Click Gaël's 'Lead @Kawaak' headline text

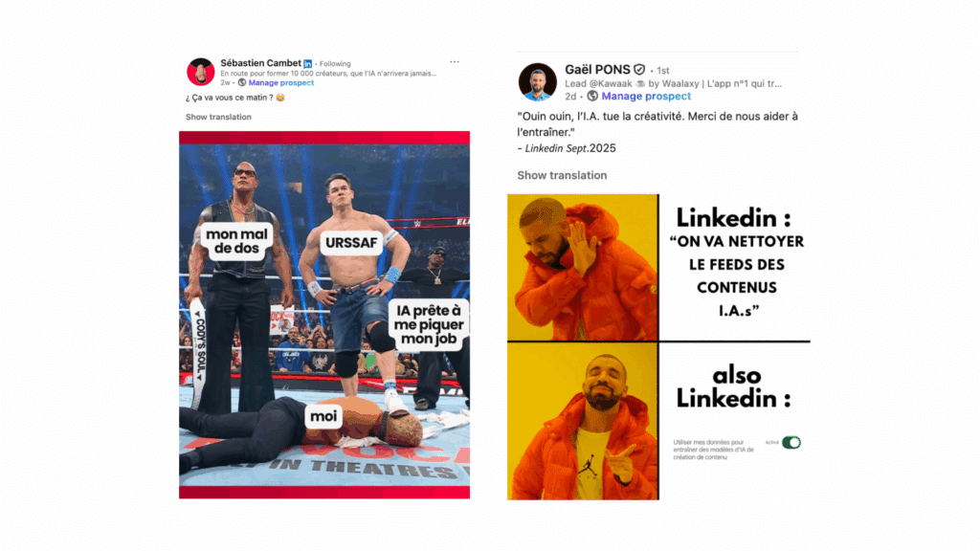pyautogui.click(x=673, y=84)
